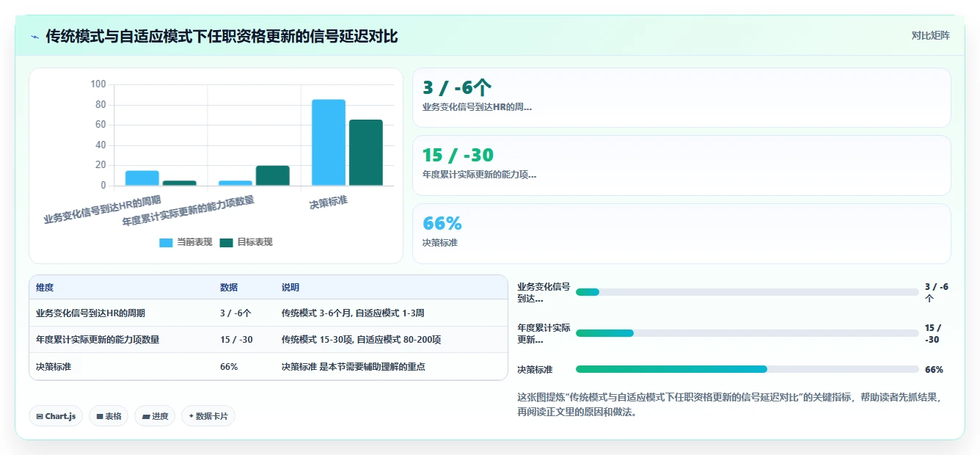Click the 表格 tag icon
980x455 pixels.
(99, 416)
